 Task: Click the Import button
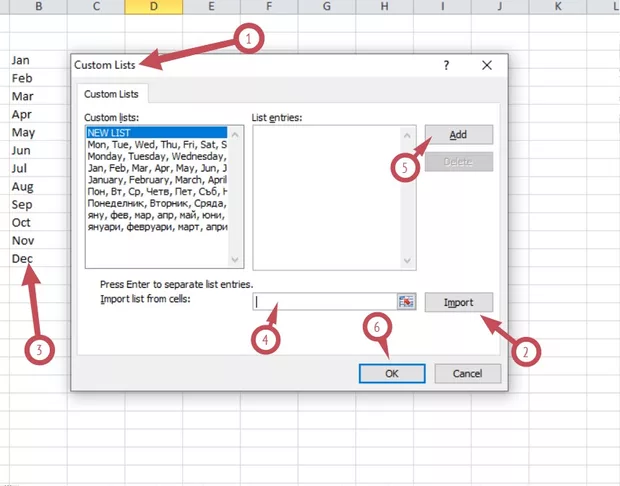click(459, 303)
